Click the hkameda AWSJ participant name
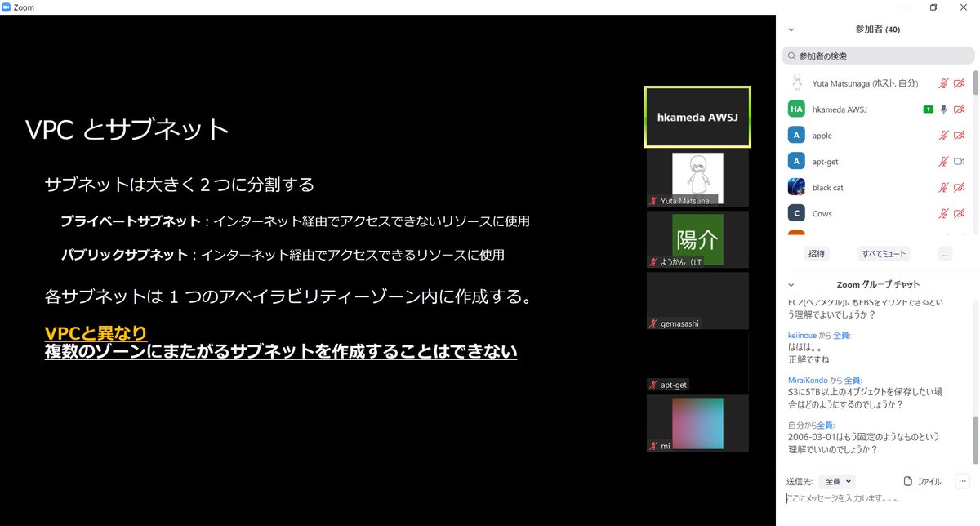The image size is (980, 526). point(840,109)
